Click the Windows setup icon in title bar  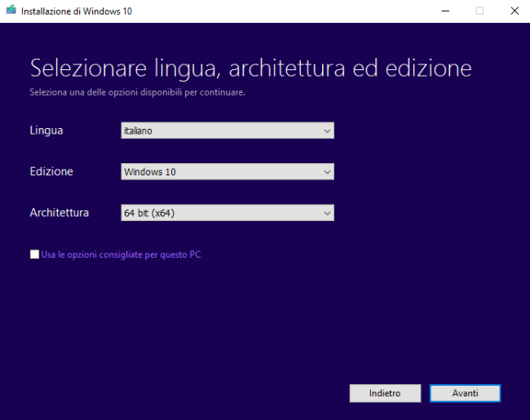click(x=11, y=10)
